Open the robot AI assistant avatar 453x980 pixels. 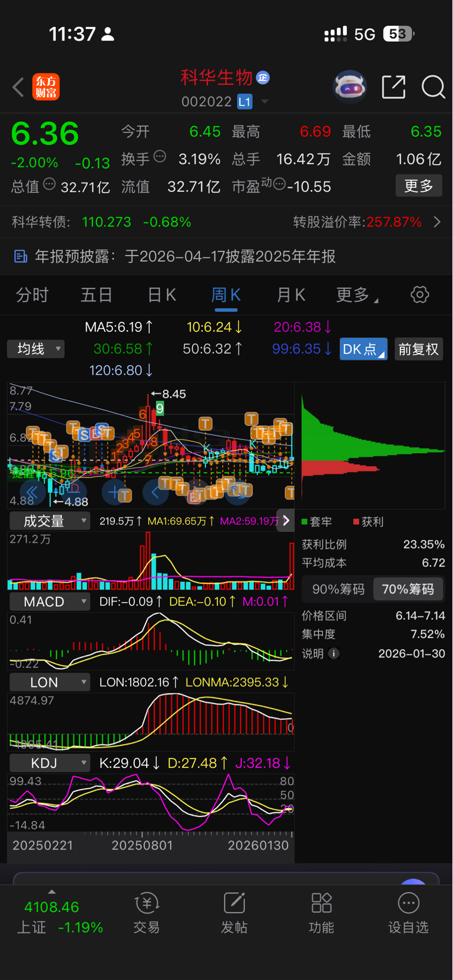[349, 87]
